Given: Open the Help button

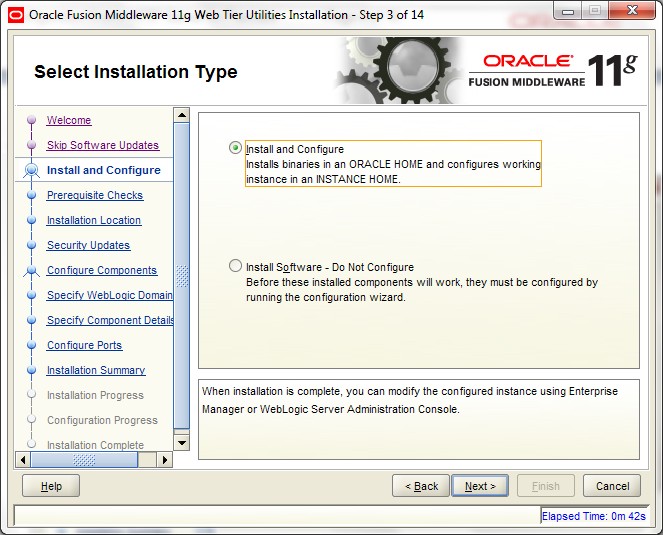Looking at the screenshot, I should point(50,486).
